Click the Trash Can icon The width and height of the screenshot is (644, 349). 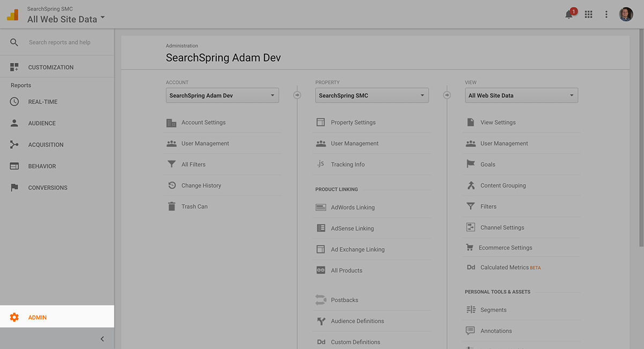[171, 206]
